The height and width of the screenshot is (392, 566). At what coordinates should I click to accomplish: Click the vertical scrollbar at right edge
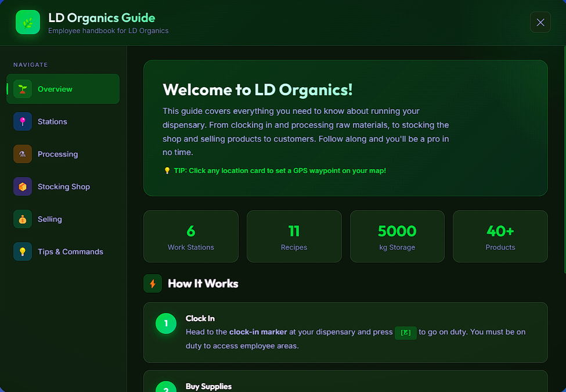pos(565,160)
